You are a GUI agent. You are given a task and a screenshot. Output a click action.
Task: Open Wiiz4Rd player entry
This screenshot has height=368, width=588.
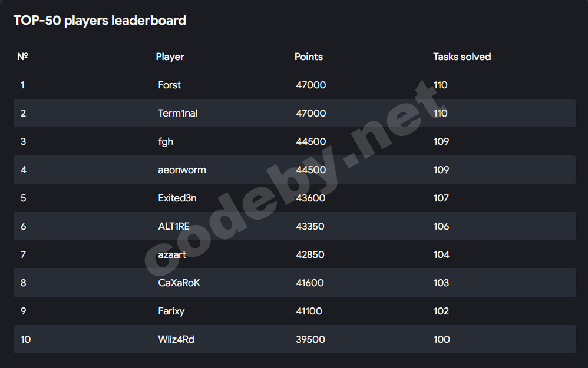[176, 339]
